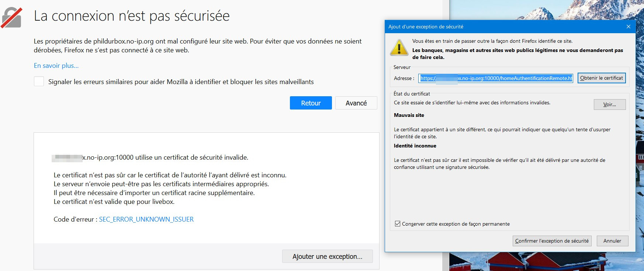Click text Ce site essaie de s'identifier lui-même
The width and height of the screenshot is (644, 271).
[x=472, y=103]
